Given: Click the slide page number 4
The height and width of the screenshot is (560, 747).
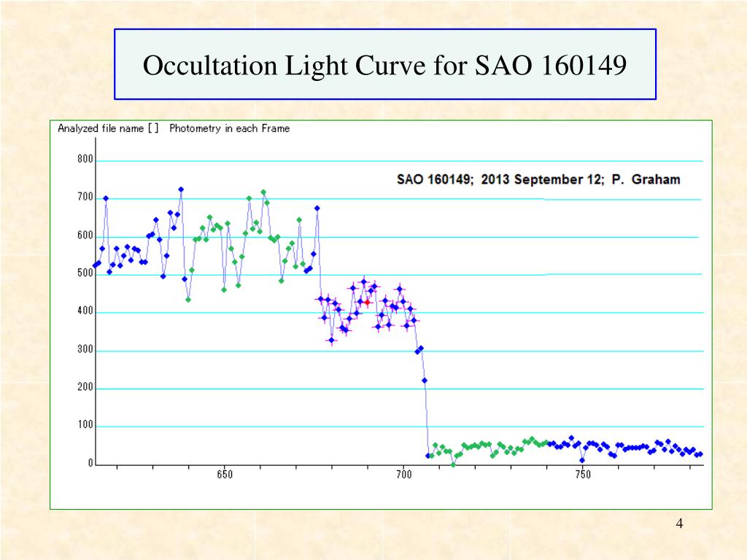Looking at the screenshot, I should pos(679,524).
